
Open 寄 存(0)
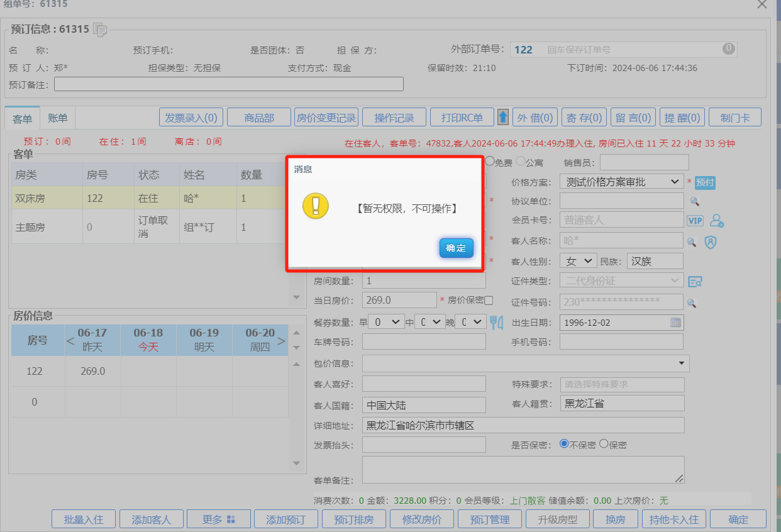584,118
